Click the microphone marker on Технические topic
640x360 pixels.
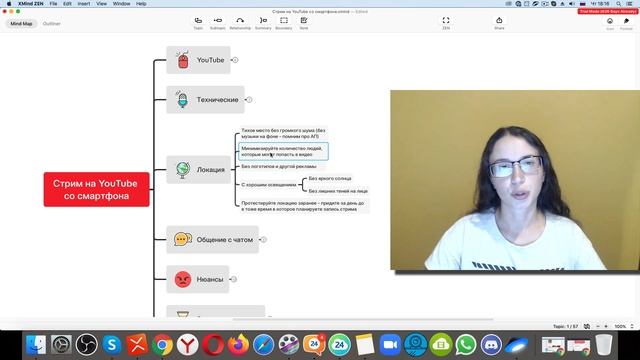(x=182, y=100)
